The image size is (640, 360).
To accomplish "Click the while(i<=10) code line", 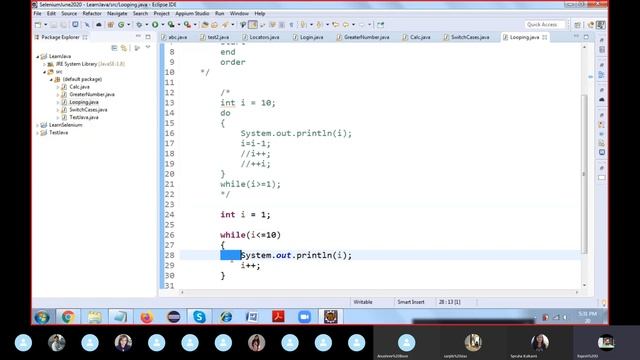I will tap(250, 235).
